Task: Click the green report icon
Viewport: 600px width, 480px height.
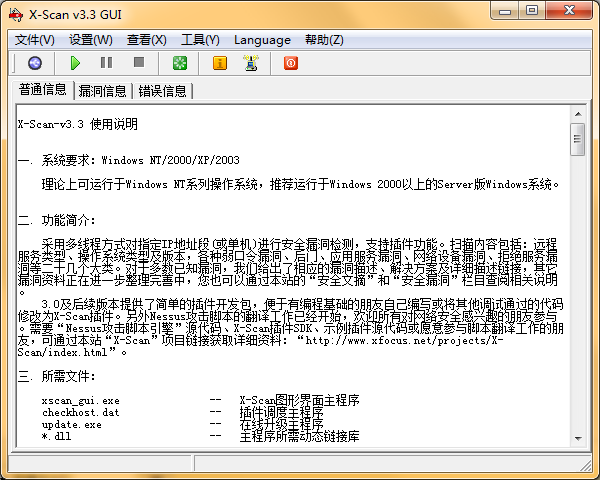Action: click(x=180, y=63)
